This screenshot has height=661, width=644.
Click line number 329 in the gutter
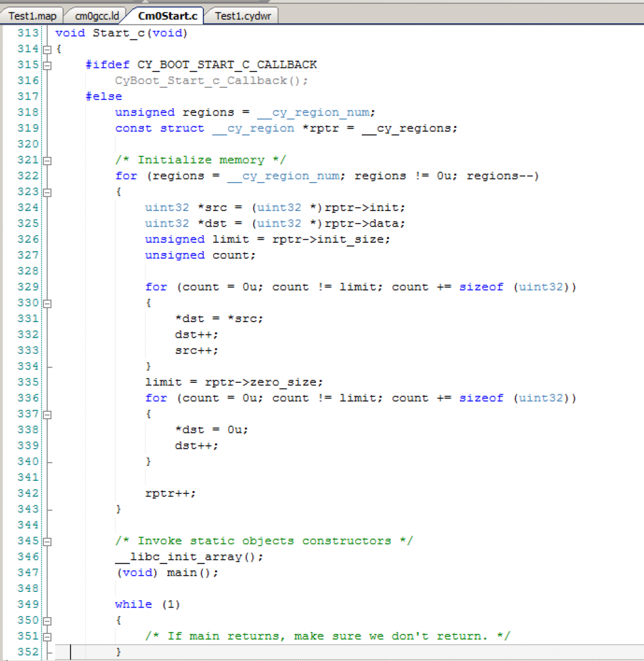click(x=27, y=287)
